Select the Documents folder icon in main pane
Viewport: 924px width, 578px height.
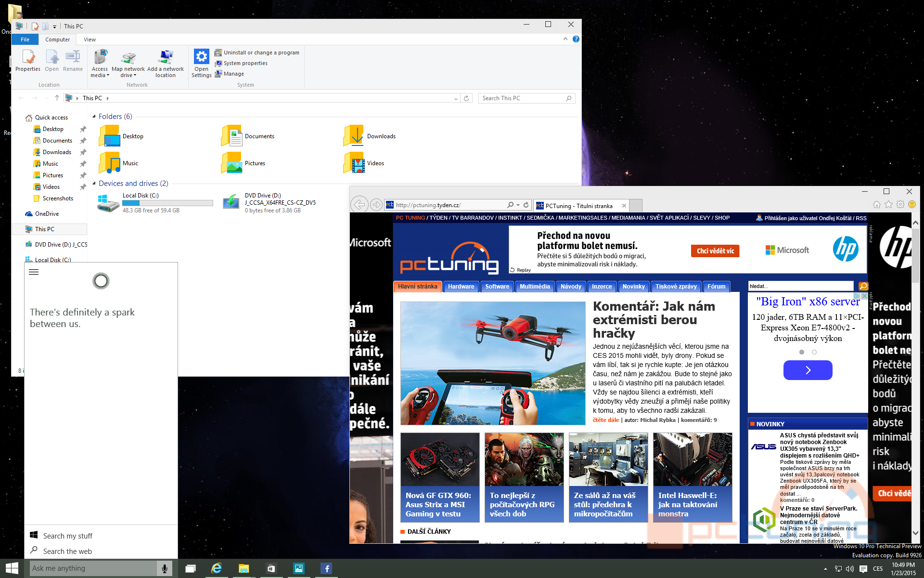click(231, 136)
